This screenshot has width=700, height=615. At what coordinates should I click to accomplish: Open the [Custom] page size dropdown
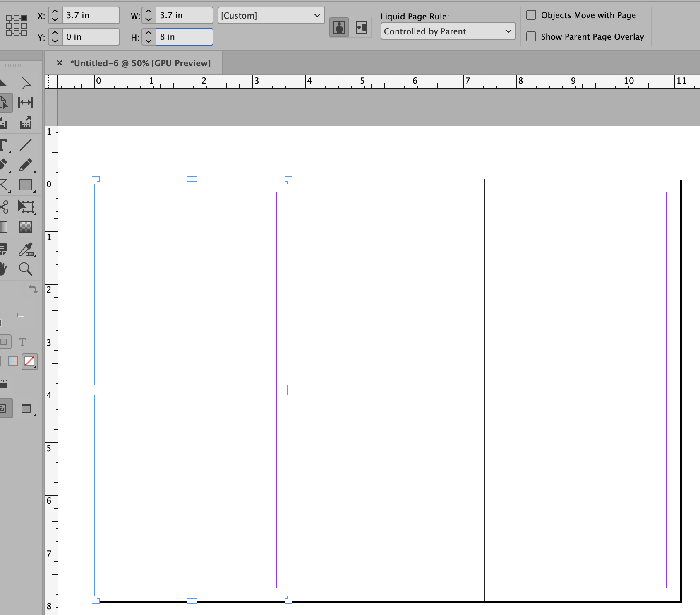pyautogui.click(x=271, y=15)
